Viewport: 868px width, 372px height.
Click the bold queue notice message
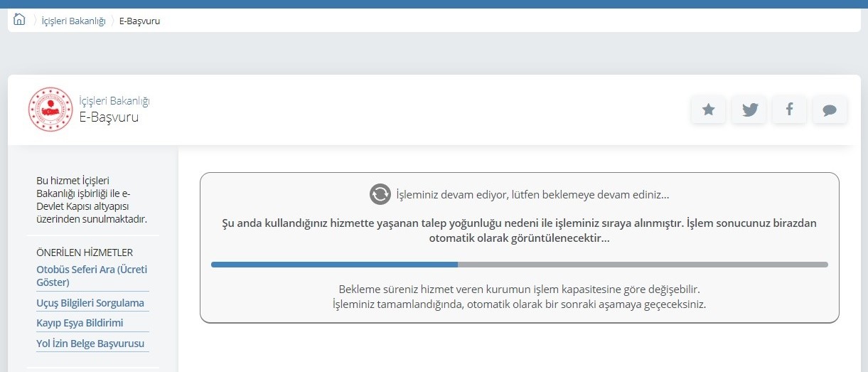click(x=519, y=230)
